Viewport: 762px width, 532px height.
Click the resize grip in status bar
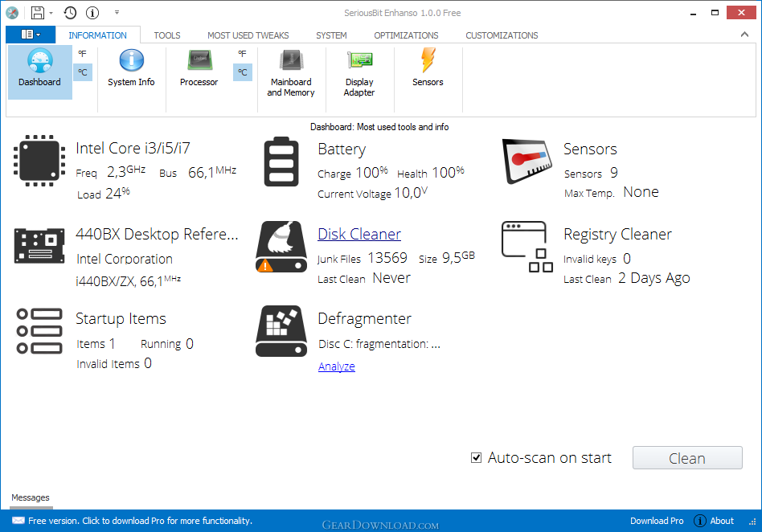(x=752, y=522)
